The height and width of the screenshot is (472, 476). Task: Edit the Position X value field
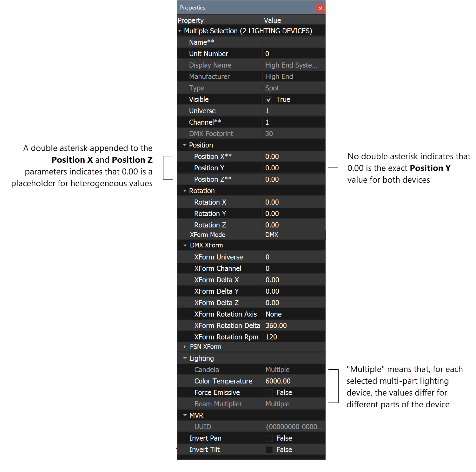coord(294,156)
